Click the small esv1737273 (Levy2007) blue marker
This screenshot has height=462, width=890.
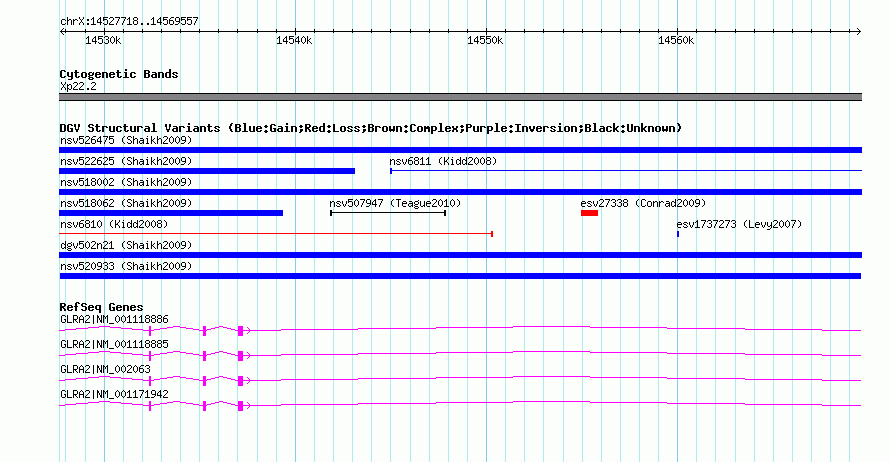[678, 234]
